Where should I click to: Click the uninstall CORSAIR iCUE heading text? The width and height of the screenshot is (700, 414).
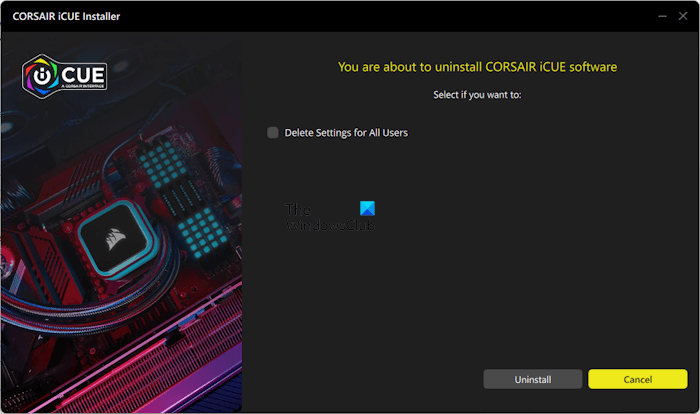(477, 67)
